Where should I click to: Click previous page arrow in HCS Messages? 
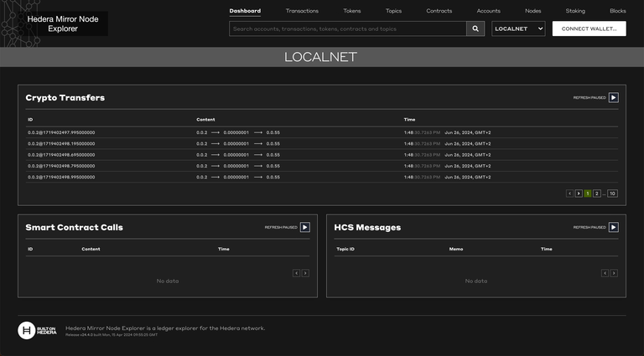(605, 273)
